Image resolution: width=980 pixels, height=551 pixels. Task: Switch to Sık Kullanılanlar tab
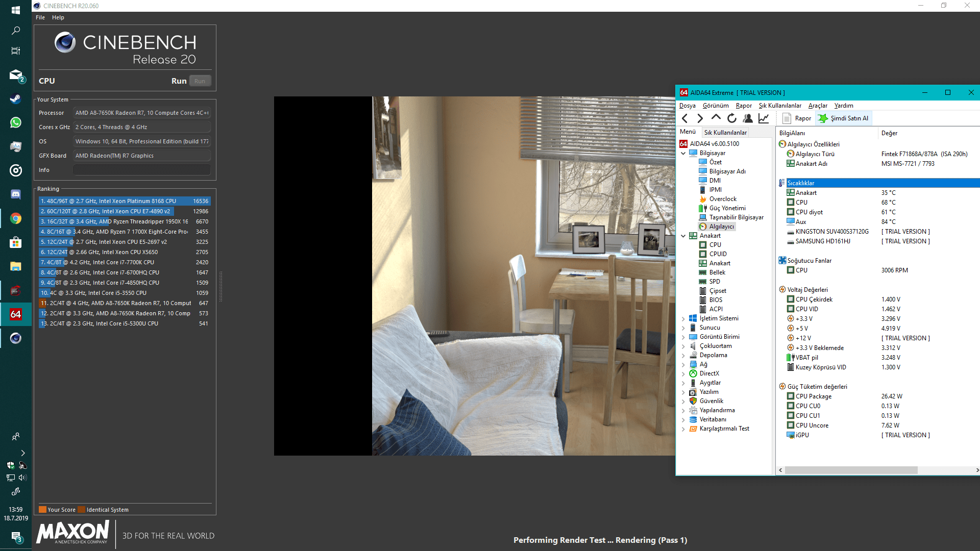click(725, 132)
